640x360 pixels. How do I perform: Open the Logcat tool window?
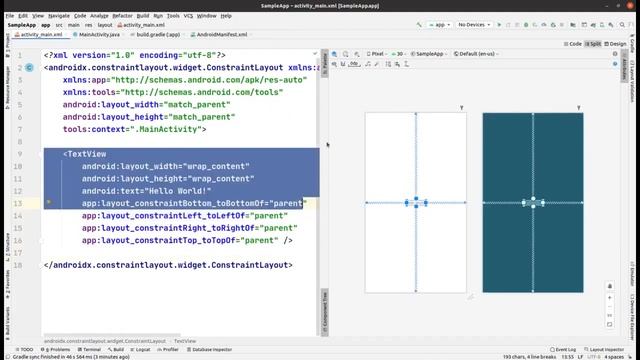(140, 349)
